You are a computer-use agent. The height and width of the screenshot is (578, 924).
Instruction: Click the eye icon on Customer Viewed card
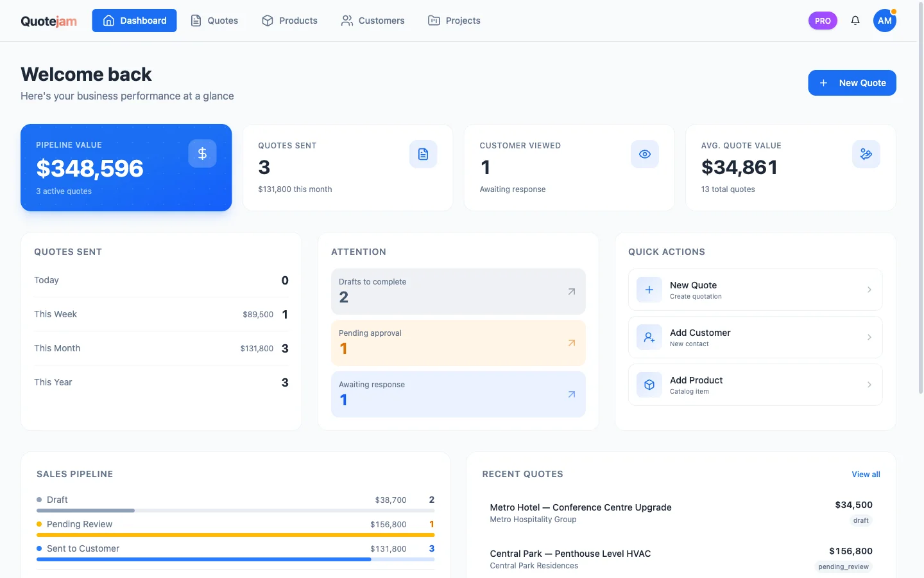[645, 154]
